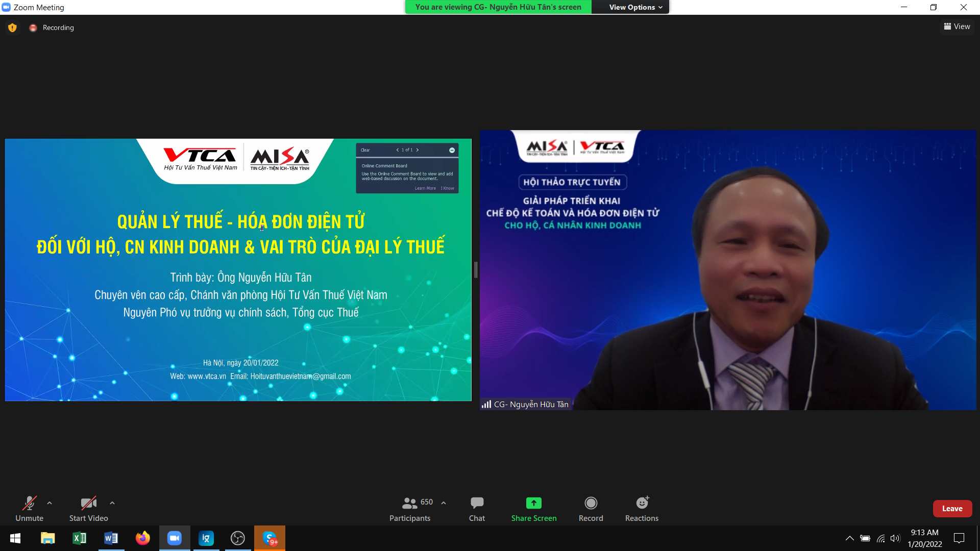This screenshot has width=980, height=551.
Task: Click the Record button icon
Action: pyautogui.click(x=591, y=503)
